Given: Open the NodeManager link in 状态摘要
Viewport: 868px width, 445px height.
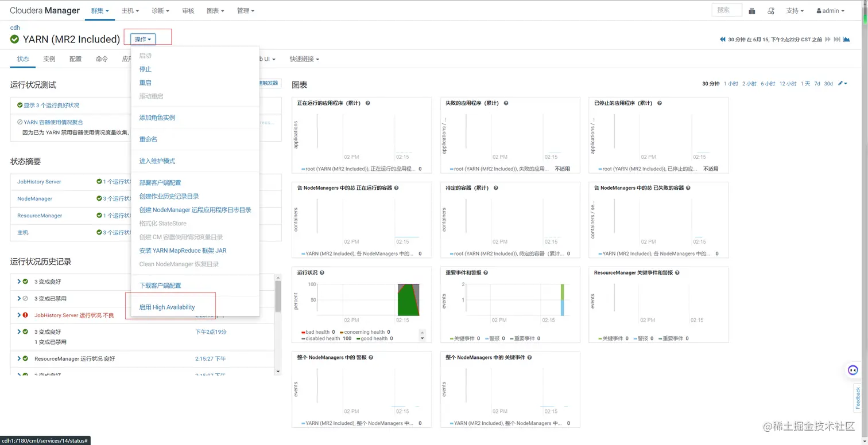Looking at the screenshot, I should point(34,198).
